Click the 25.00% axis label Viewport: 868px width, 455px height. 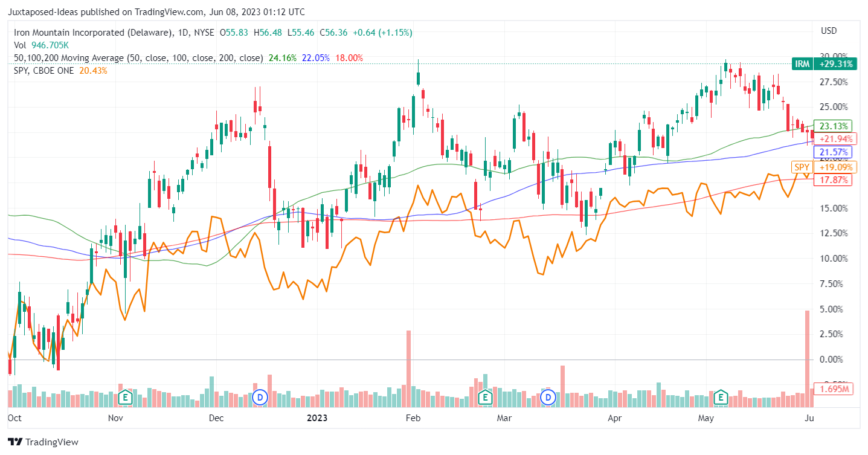pyautogui.click(x=834, y=107)
